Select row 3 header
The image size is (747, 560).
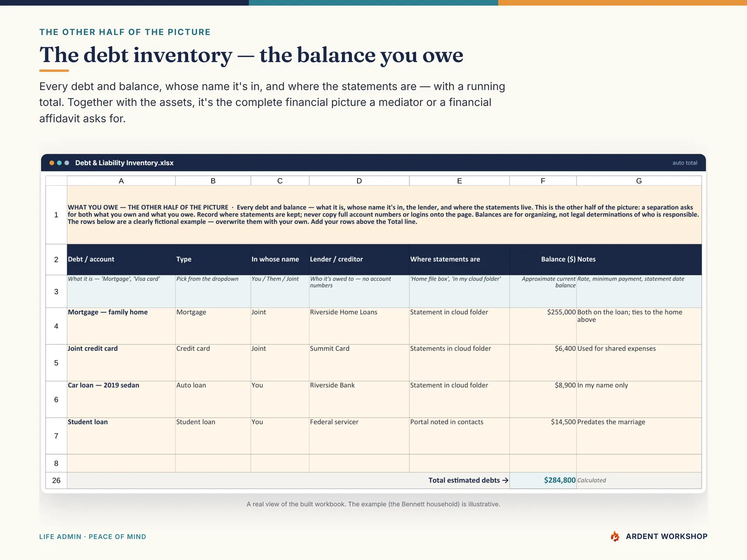pyautogui.click(x=56, y=291)
